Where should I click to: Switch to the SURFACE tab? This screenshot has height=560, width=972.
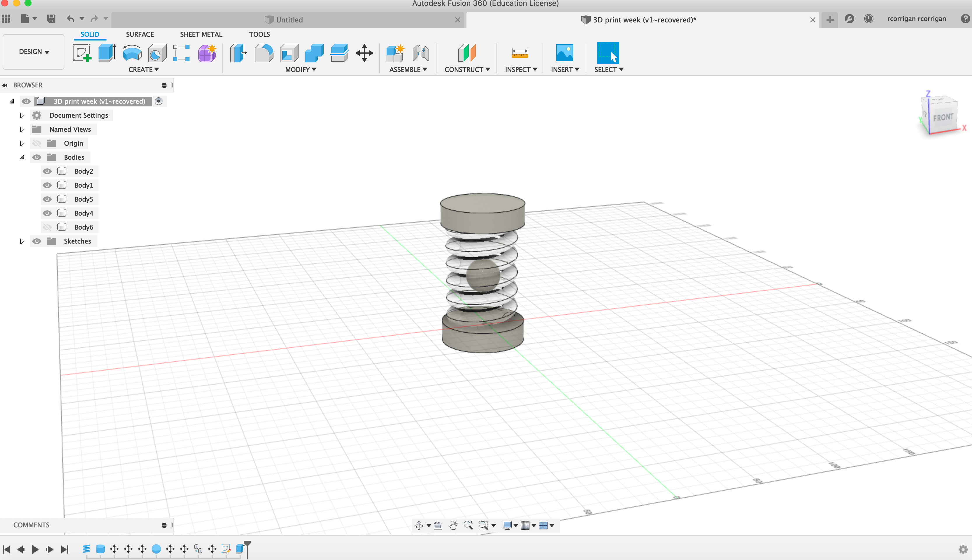[140, 34]
